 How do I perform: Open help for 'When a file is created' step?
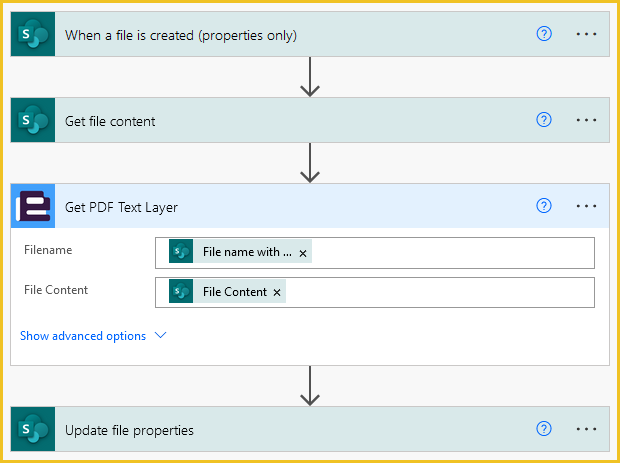(544, 34)
